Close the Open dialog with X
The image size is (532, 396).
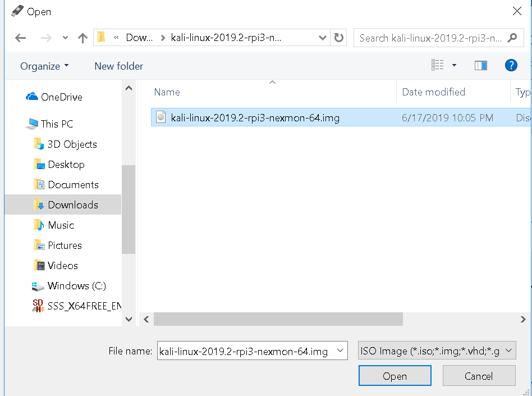click(517, 11)
